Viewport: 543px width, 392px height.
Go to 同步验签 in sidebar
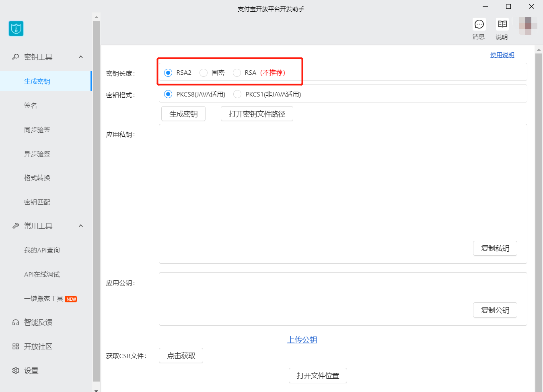(46, 129)
